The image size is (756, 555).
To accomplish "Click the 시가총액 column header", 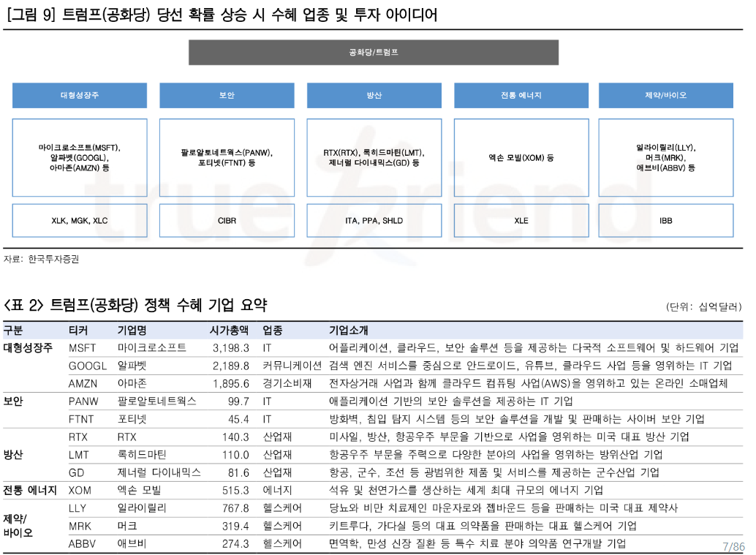I will (x=229, y=331).
